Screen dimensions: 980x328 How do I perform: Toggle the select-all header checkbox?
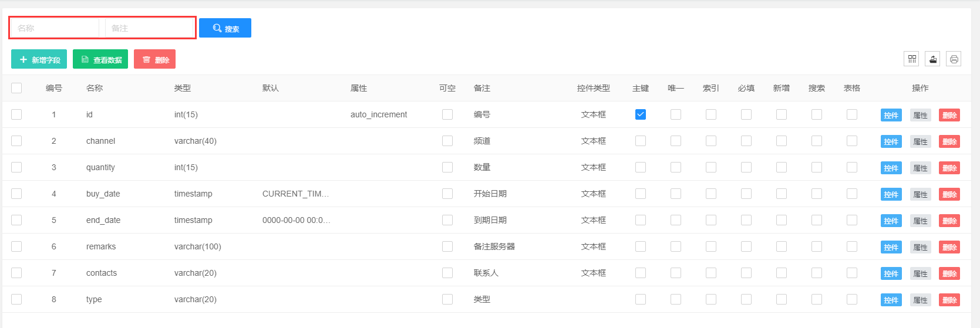pyautogui.click(x=16, y=88)
